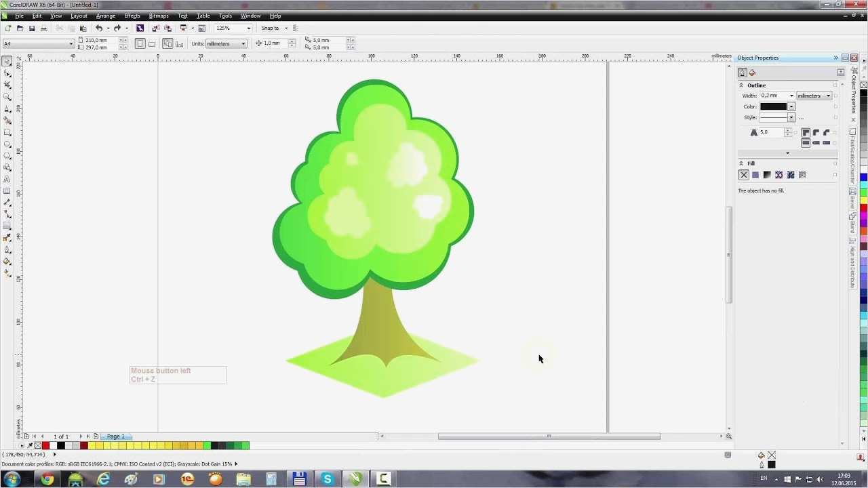This screenshot has width=868, height=488.
Task: Collapse the Fill section chevron
Action: 741,163
